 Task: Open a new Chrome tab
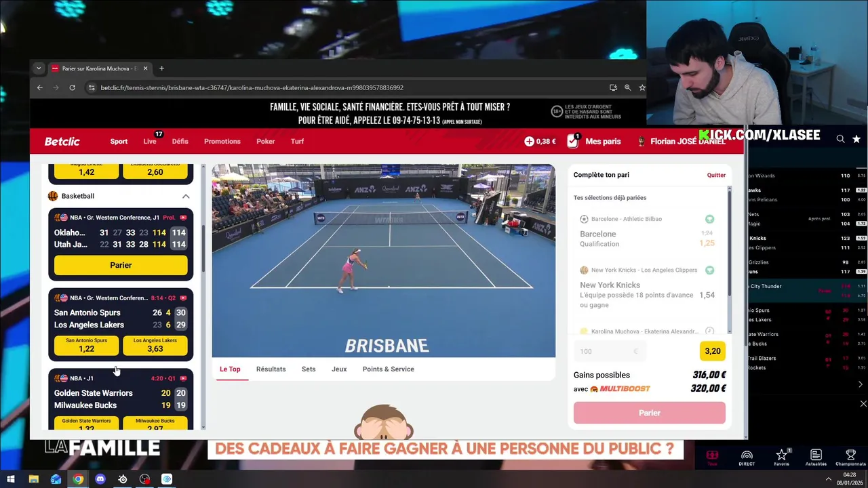click(x=161, y=68)
